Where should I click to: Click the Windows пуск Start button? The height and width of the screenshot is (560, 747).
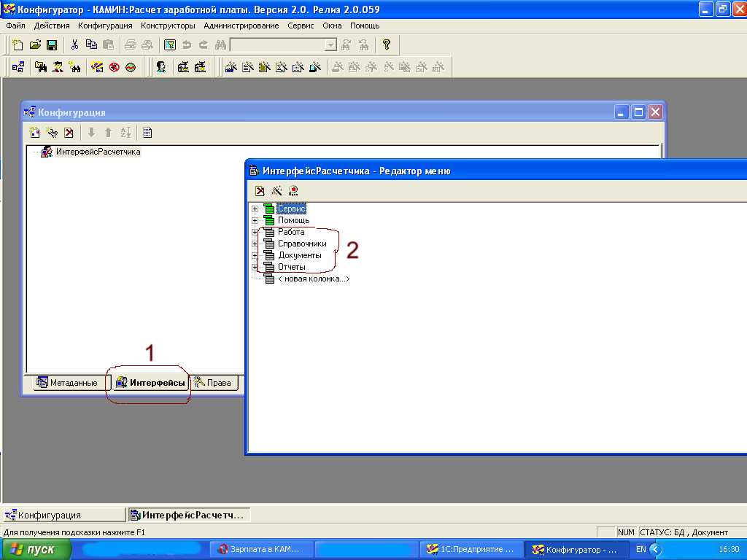(36, 550)
